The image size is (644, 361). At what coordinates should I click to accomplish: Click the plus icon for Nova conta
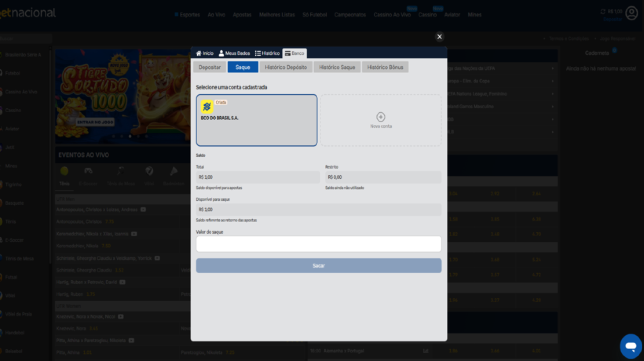(380, 117)
